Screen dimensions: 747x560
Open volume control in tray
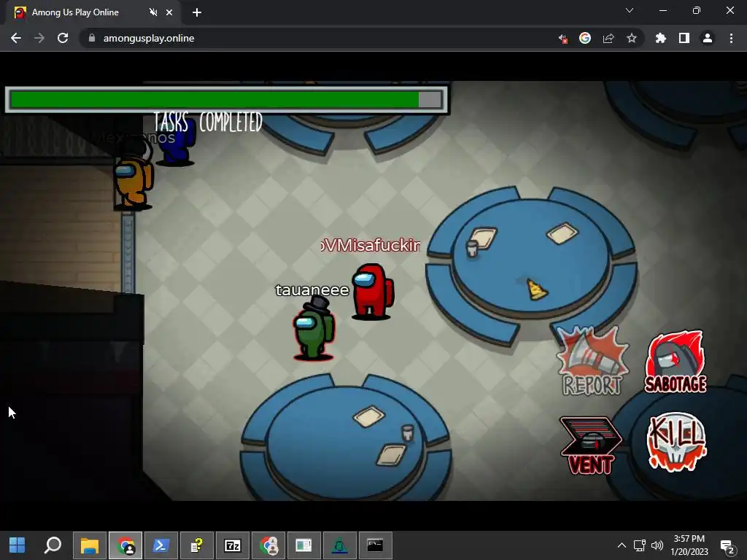coord(657,545)
